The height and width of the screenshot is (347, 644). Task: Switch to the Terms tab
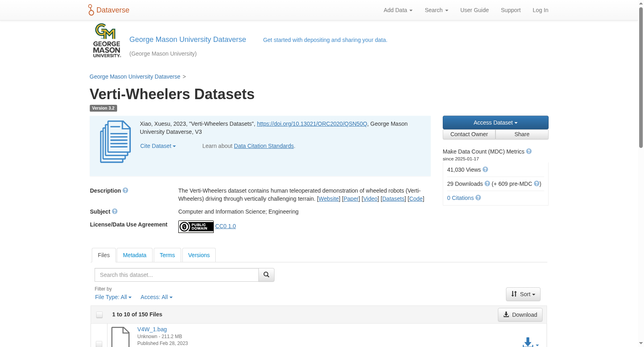167,255
